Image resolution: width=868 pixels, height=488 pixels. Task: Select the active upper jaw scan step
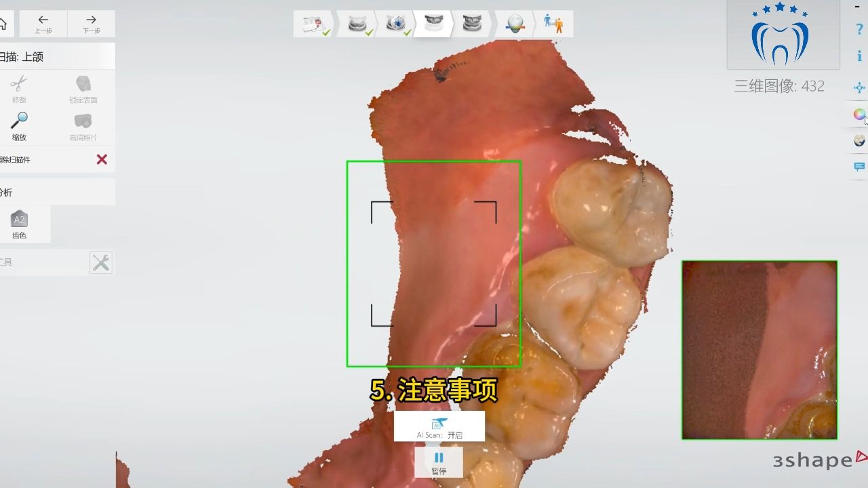pos(434,24)
